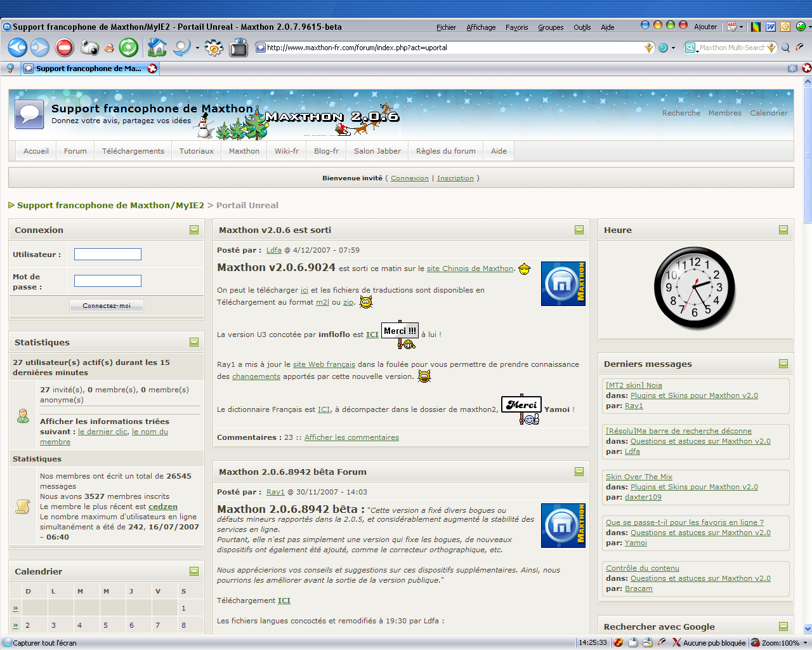Open the Outils menu
This screenshot has width=812, height=650.
click(x=582, y=27)
